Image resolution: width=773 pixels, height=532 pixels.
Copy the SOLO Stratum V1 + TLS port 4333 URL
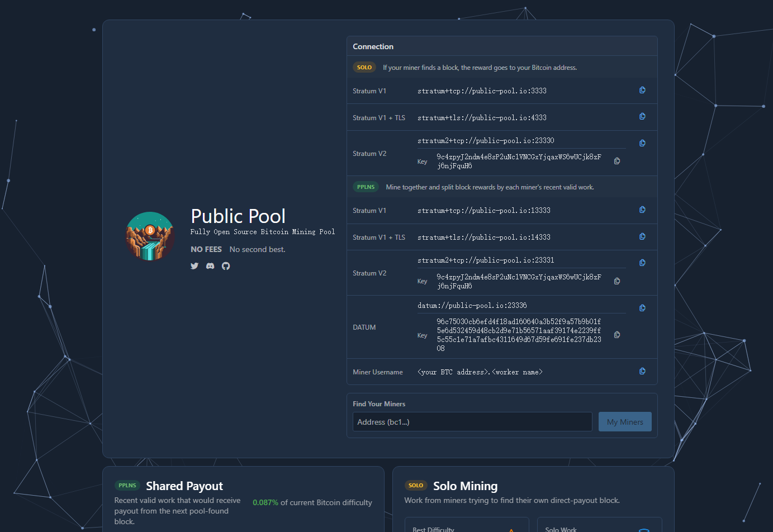[x=642, y=116]
